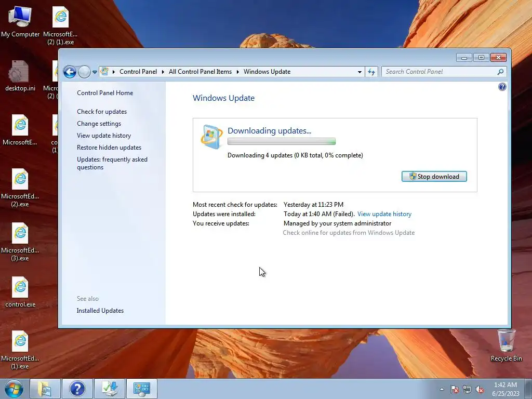Click the Control Panel taskbar button
This screenshot has height=399, width=532.
[141, 389]
